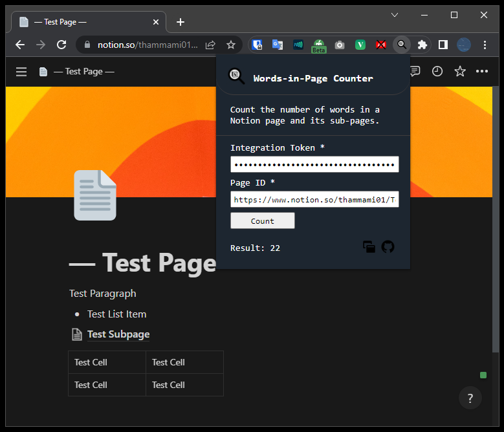Minimize the browser window
Image resolution: width=504 pixels, height=432 pixels.
coord(424,15)
